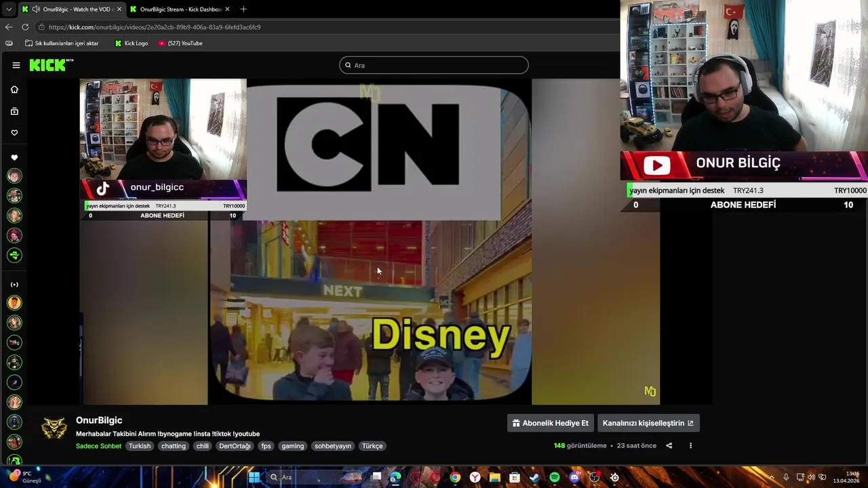This screenshot has width=868, height=488.
Task: Select the chatting tag
Action: click(x=174, y=446)
